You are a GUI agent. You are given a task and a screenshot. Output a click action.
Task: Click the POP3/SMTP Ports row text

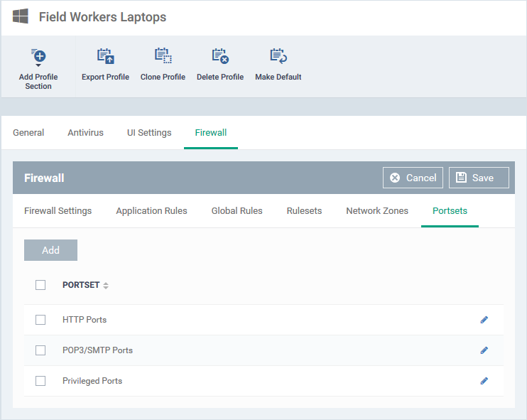[97, 350]
